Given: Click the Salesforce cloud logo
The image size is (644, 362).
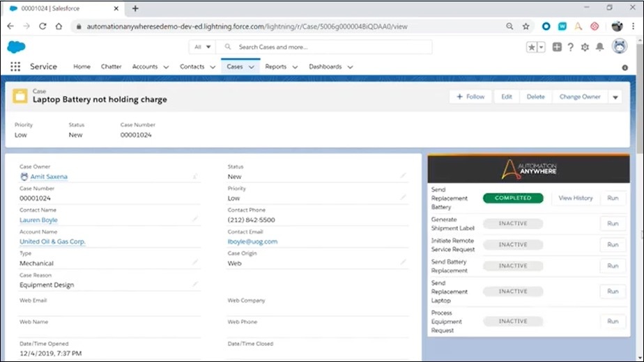Looking at the screenshot, I should pos(17,47).
